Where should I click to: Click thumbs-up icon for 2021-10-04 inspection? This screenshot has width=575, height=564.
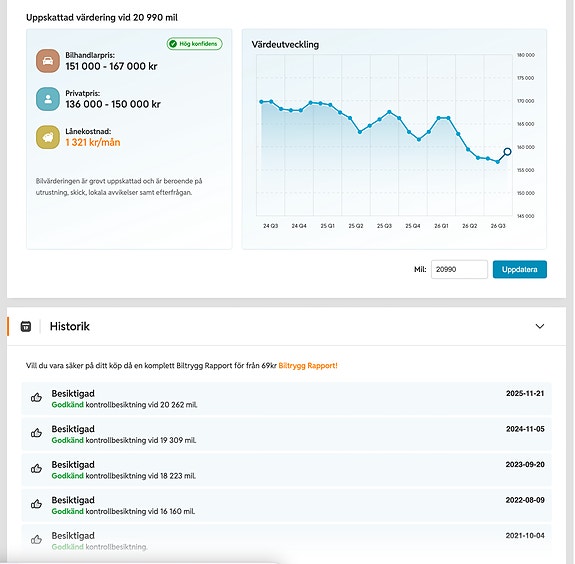[36, 540]
